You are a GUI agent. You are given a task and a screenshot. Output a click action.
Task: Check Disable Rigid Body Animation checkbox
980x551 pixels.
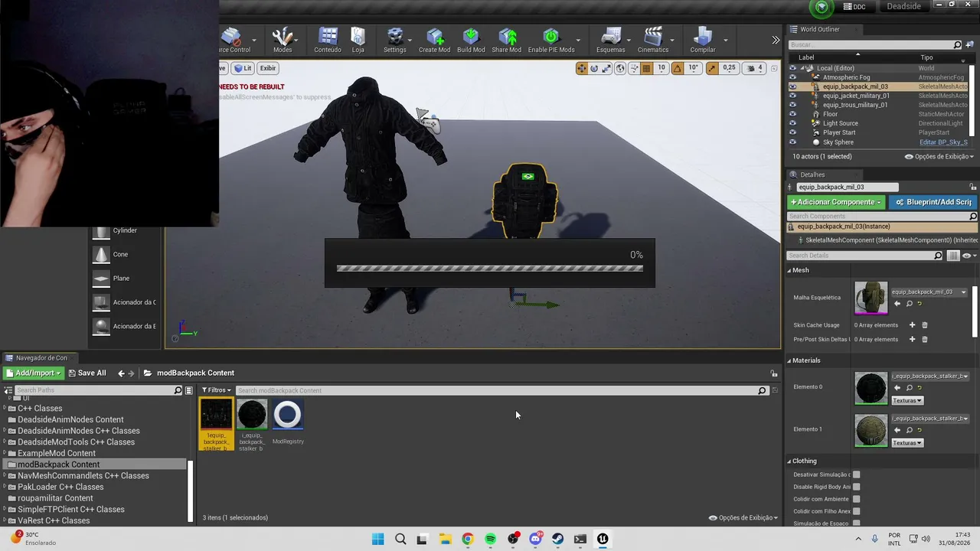856,487
